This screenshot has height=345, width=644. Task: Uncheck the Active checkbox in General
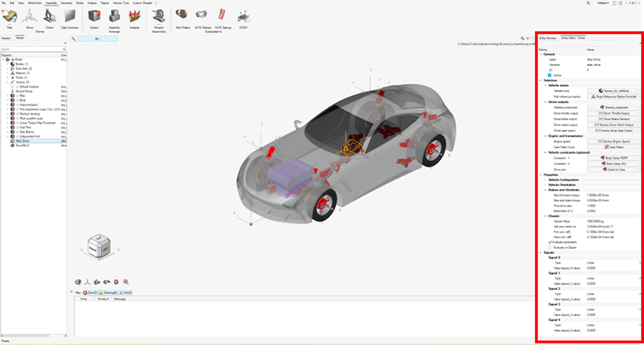click(x=549, y=75)
